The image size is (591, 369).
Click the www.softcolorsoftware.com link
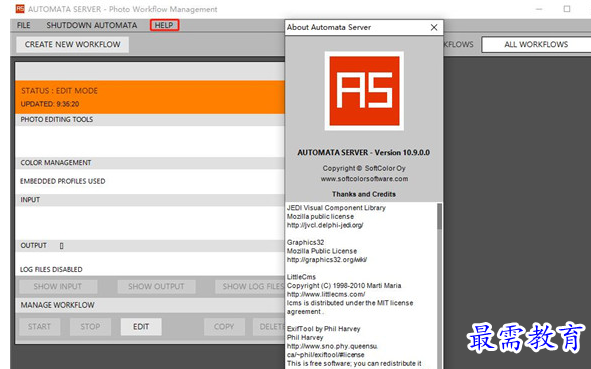tap(364, 179)
